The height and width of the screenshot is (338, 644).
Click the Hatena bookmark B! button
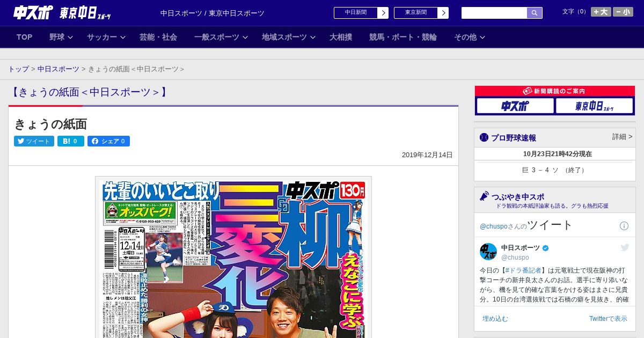point(71,141)
